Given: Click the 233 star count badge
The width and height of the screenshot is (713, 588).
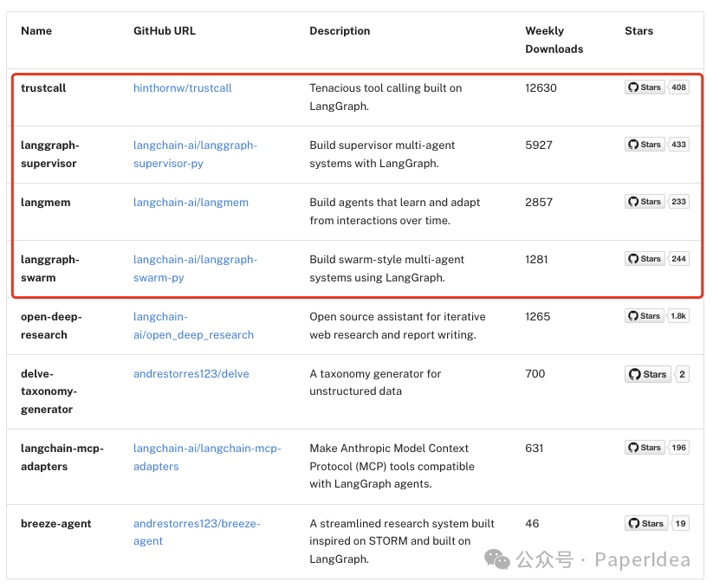Looking at the screenshot, I should 678,202.
